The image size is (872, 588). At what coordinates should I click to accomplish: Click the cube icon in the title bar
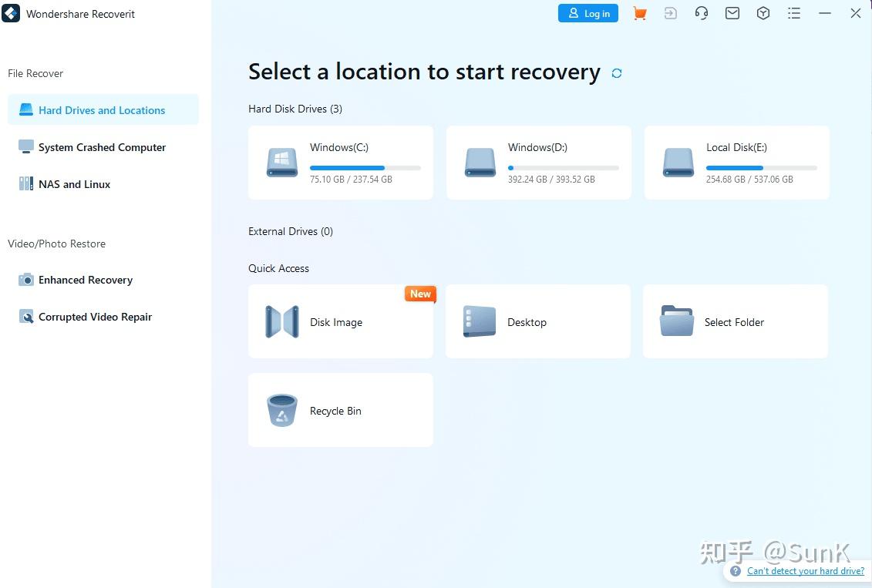coord(763,13)
